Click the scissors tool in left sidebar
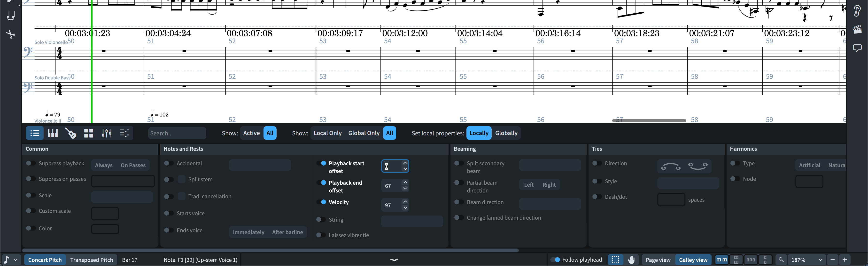 click(x=11, y=34)
